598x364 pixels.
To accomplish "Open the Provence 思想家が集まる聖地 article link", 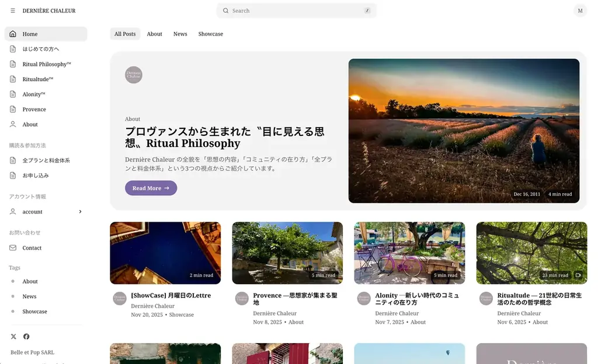I will pos(295,299).
